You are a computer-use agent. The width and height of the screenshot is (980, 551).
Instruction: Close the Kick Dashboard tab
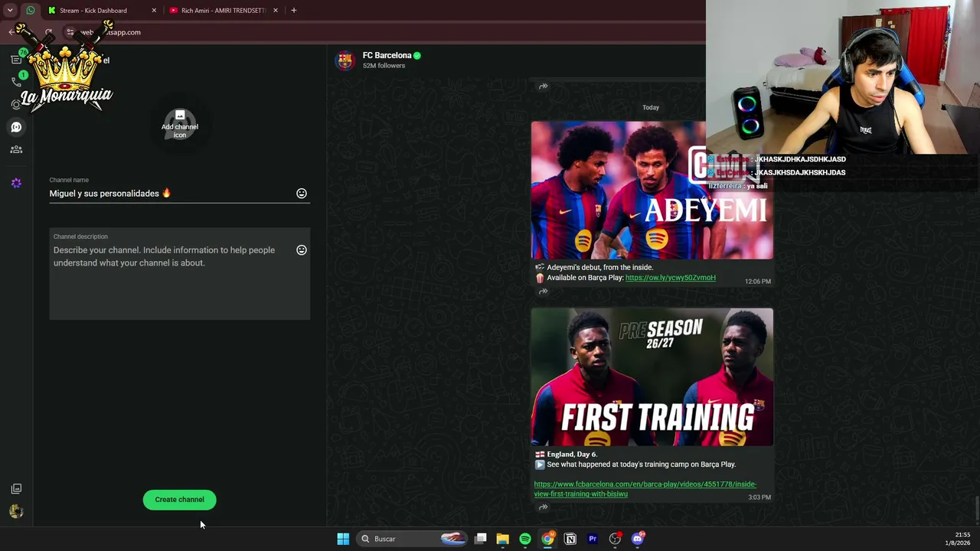point(154,11)
